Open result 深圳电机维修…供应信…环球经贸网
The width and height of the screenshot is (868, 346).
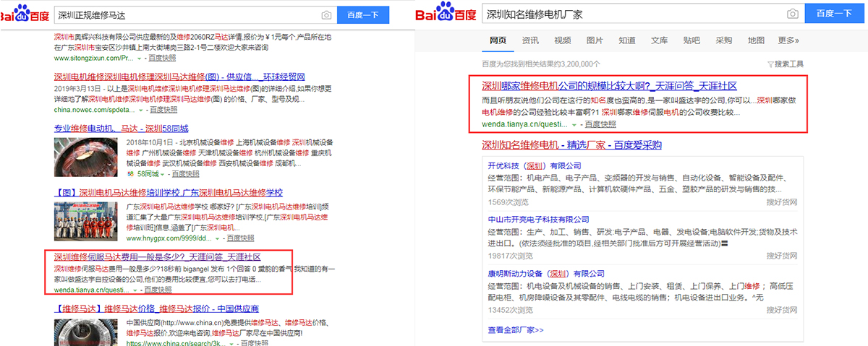click(179, 77)
